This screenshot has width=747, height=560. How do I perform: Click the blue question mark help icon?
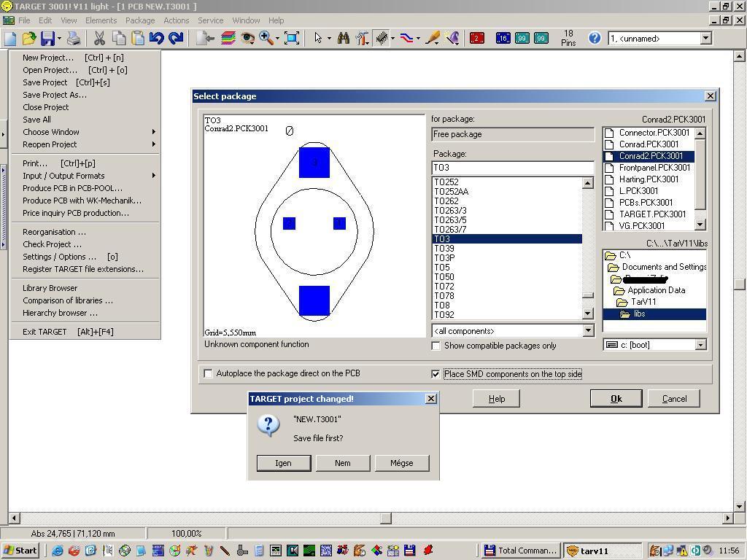tap(595, 38)
